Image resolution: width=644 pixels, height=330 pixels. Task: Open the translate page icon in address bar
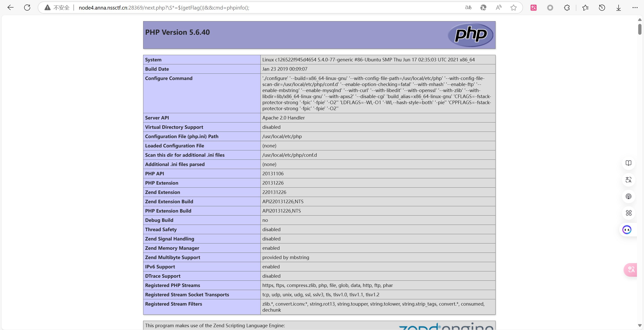(x=468, y=8)
